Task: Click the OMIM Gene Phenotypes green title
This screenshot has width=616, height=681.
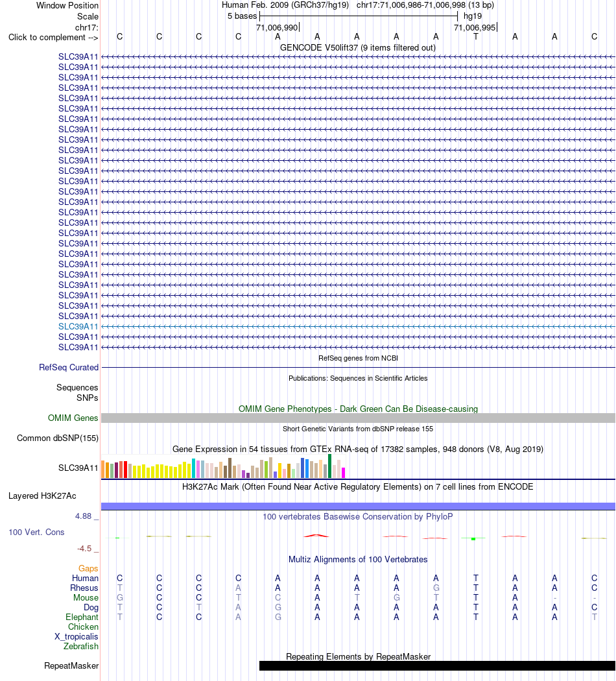Action: point(358,409)
